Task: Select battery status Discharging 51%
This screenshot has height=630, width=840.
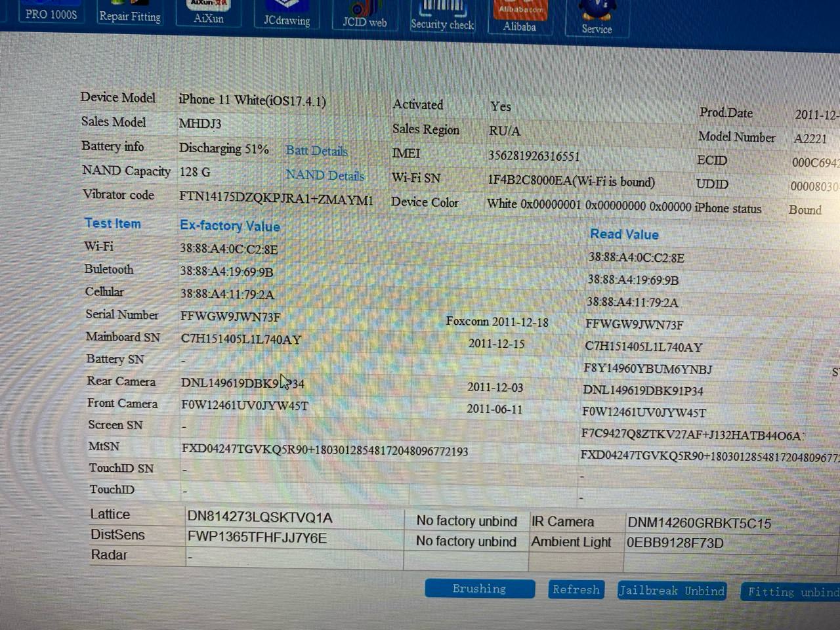Action: (x=224, y=148)
